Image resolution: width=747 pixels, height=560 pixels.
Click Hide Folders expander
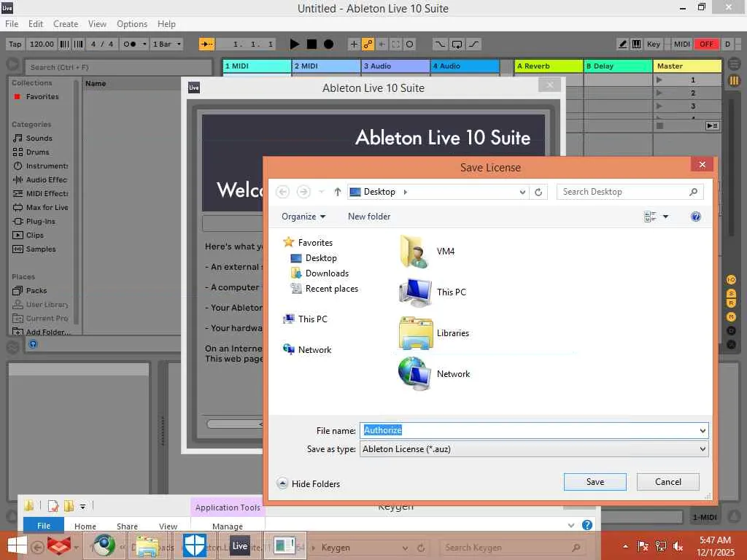pyautogui.click(x=309, y=484)
